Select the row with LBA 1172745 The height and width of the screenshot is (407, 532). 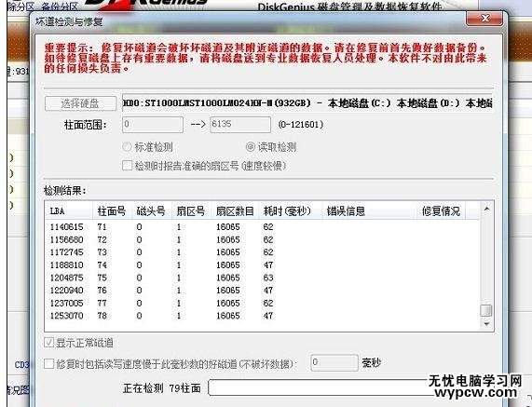tap(262, 252)
